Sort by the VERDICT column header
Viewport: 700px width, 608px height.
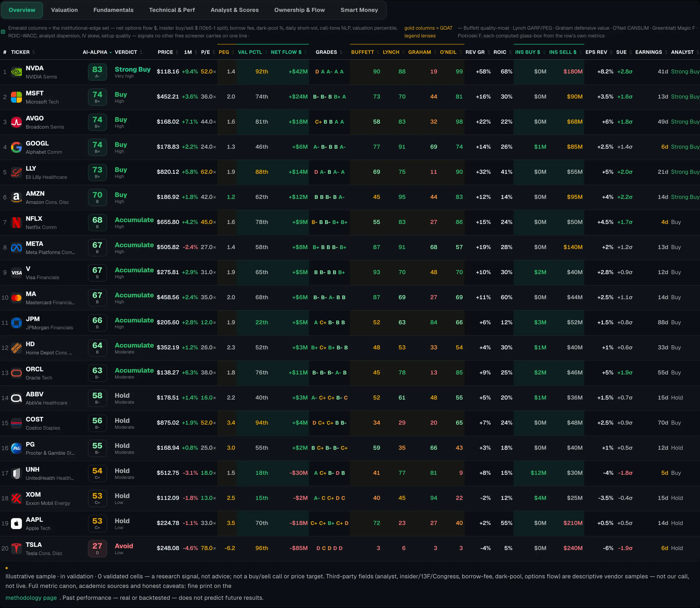click(x=128, y=52)
